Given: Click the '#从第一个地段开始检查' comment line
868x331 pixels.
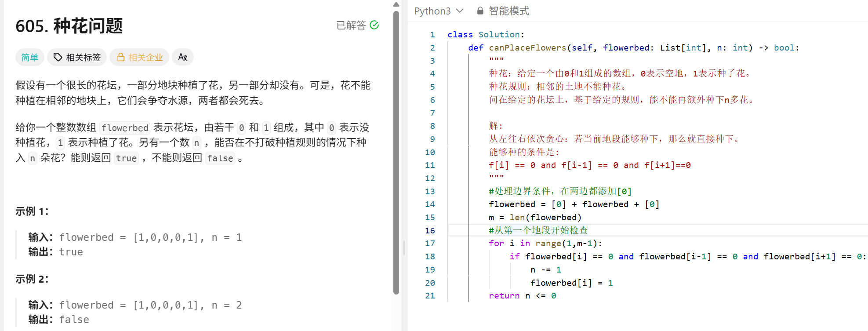Looking at the screenshot, I should coord(538,230).
